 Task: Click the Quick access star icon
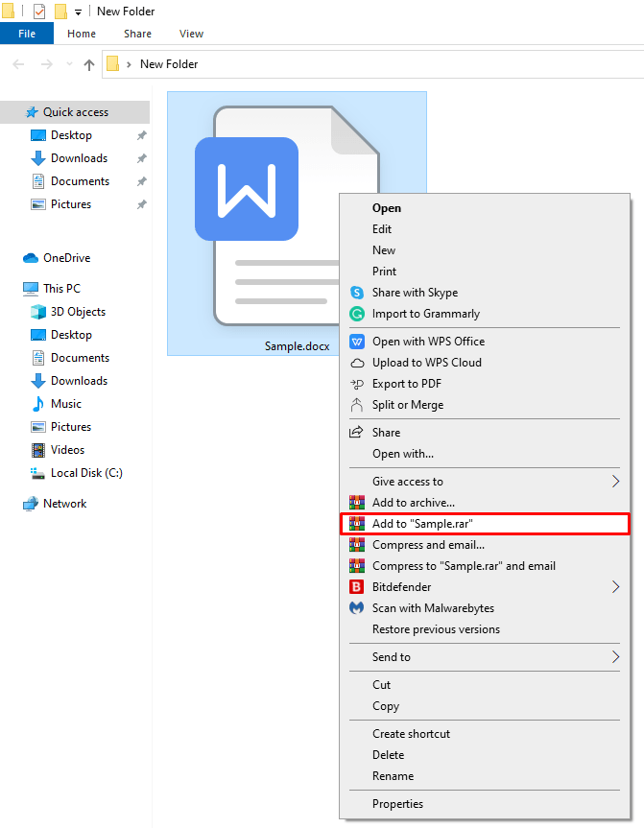coord(32,112)
